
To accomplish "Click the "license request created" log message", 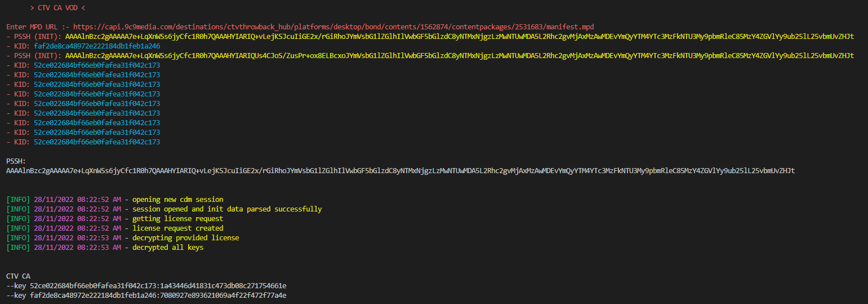I will tap(177, 228).
